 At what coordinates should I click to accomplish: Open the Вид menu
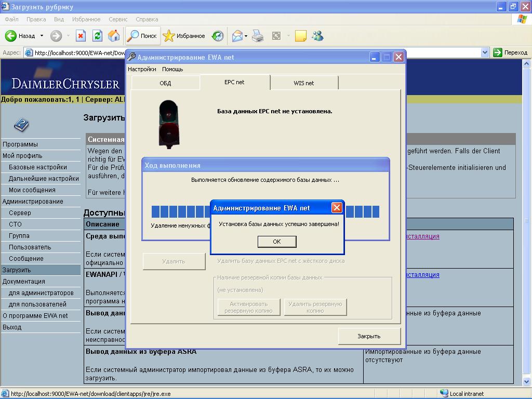click(x=59, y=19)
